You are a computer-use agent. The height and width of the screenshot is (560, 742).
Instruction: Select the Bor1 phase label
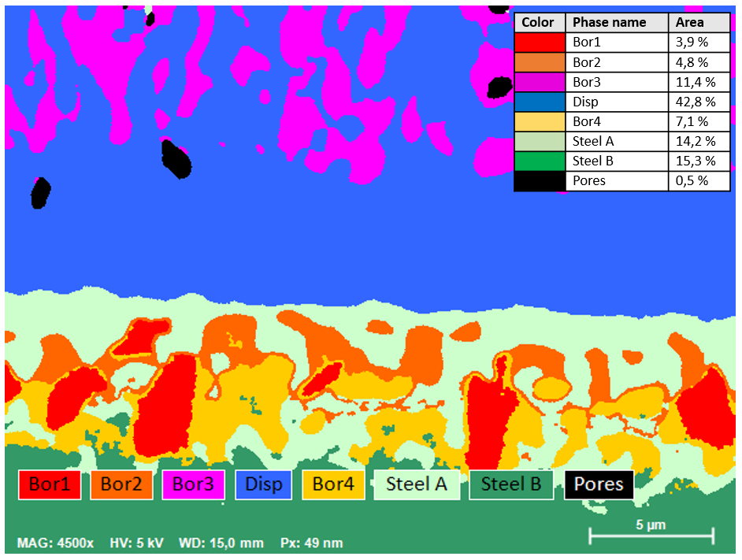coord(49,484)
